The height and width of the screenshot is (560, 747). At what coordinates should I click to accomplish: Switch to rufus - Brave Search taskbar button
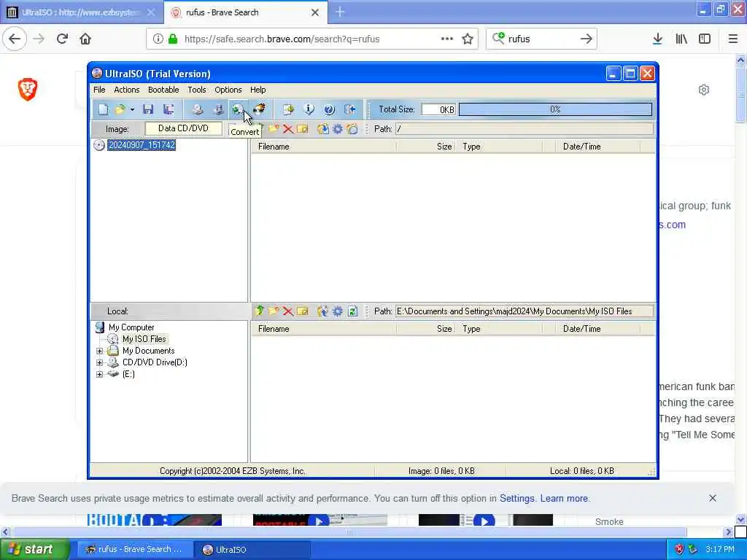pyautogui.click(x=135, y=550)
